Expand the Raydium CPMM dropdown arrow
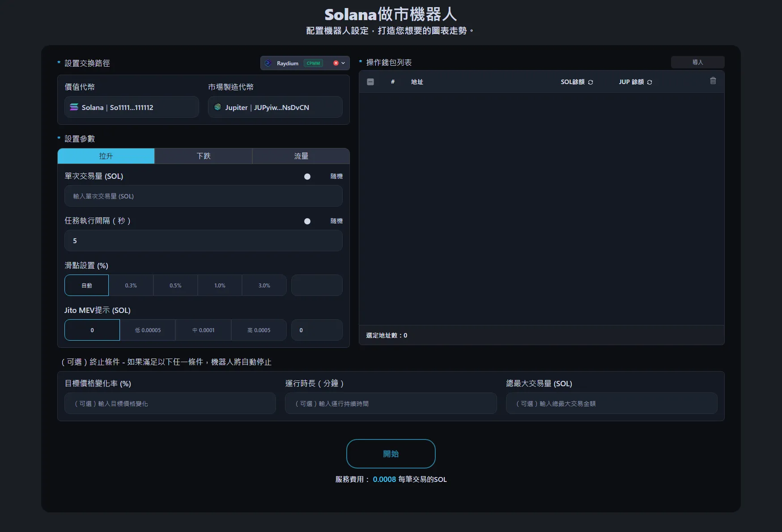This screenshot has width=782, height=532. 343,63
